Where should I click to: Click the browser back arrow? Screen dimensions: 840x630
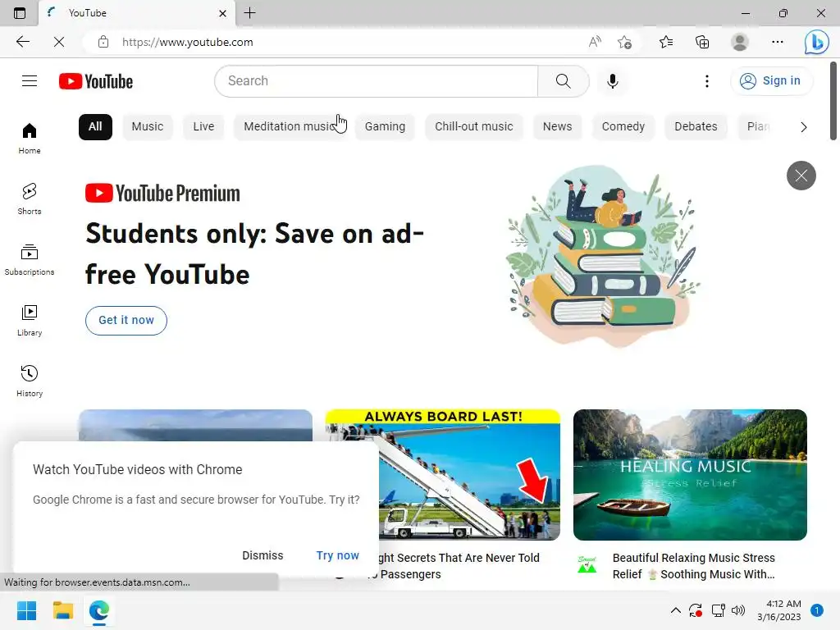pyautogui.click(x=23, y=42)
